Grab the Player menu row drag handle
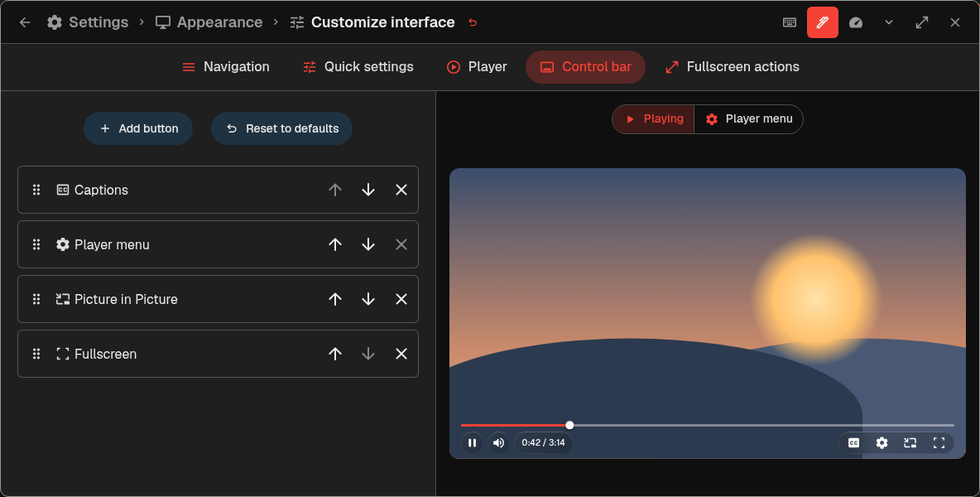 [36, 244]
